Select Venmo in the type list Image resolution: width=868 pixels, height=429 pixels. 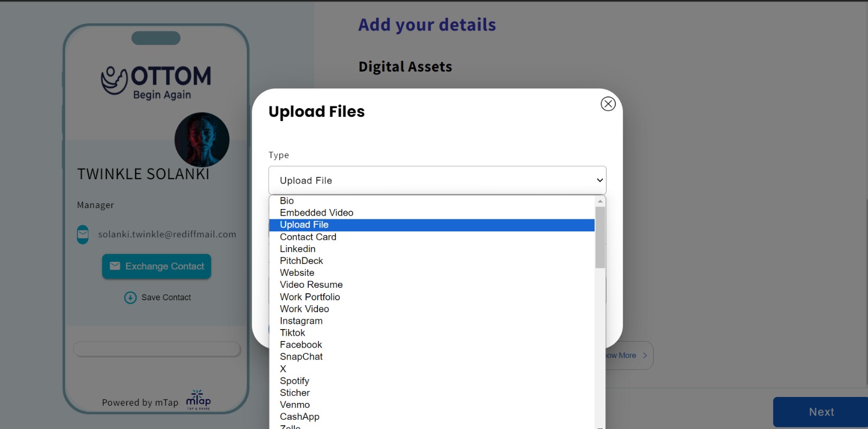(x=432, y=405)
